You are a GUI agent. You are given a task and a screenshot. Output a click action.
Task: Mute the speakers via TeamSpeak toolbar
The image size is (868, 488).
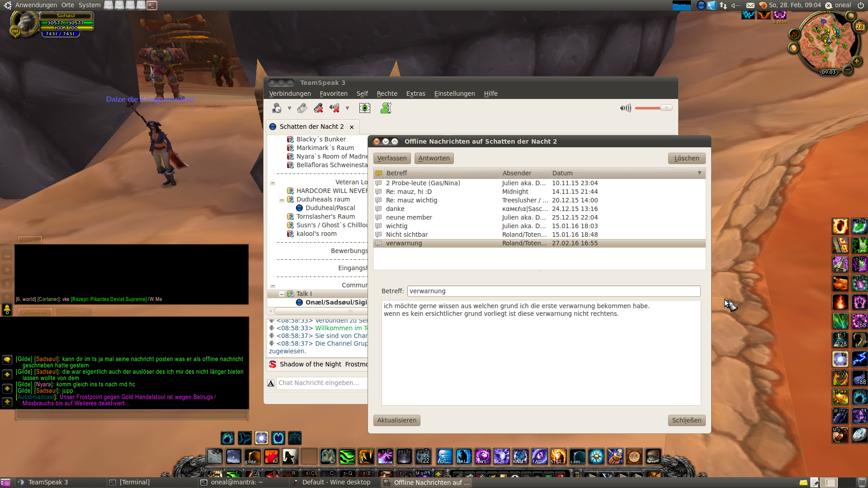(335, 108)
